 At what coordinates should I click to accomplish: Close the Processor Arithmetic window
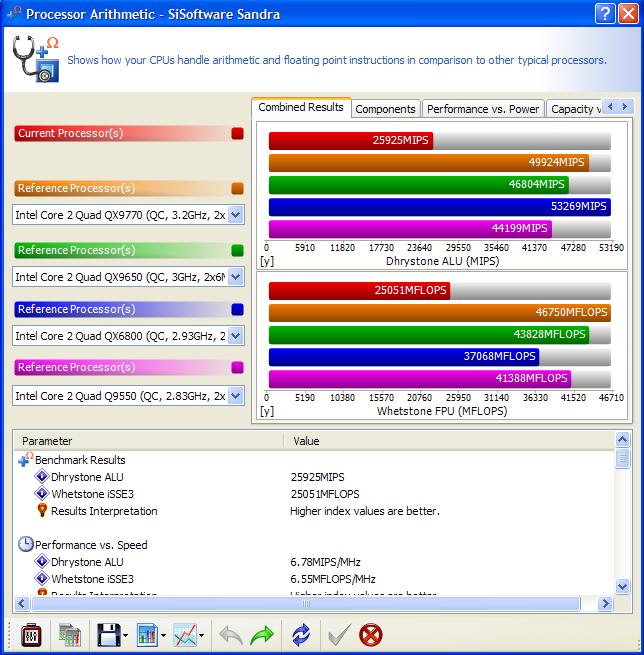[x=629, y=13]
